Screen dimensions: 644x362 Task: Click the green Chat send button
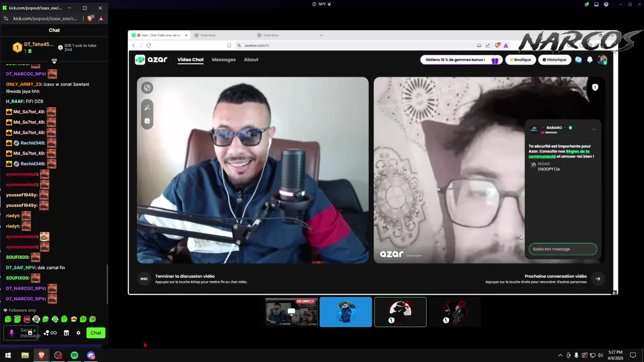[x=96, y=333]
